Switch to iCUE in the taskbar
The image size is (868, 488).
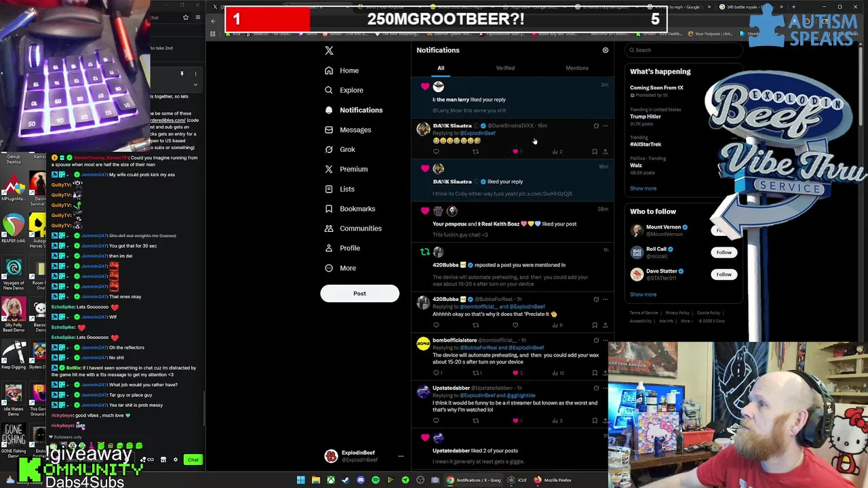coord(517,481)
